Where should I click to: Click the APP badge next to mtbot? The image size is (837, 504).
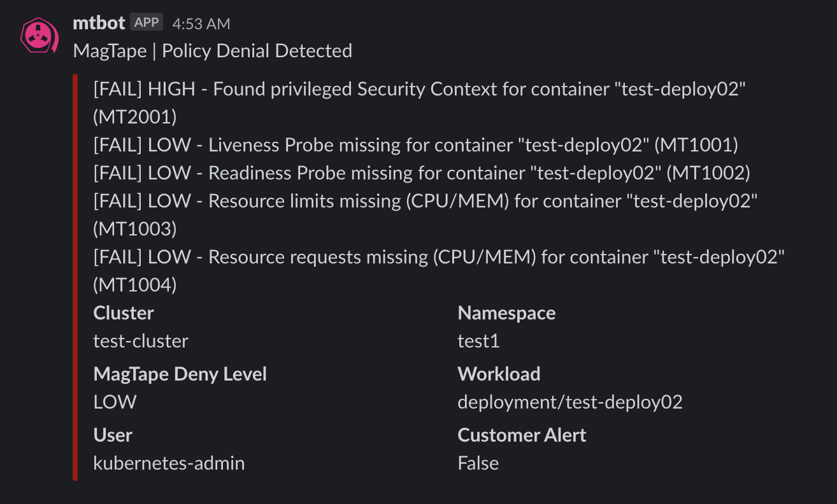coord(147,23)
